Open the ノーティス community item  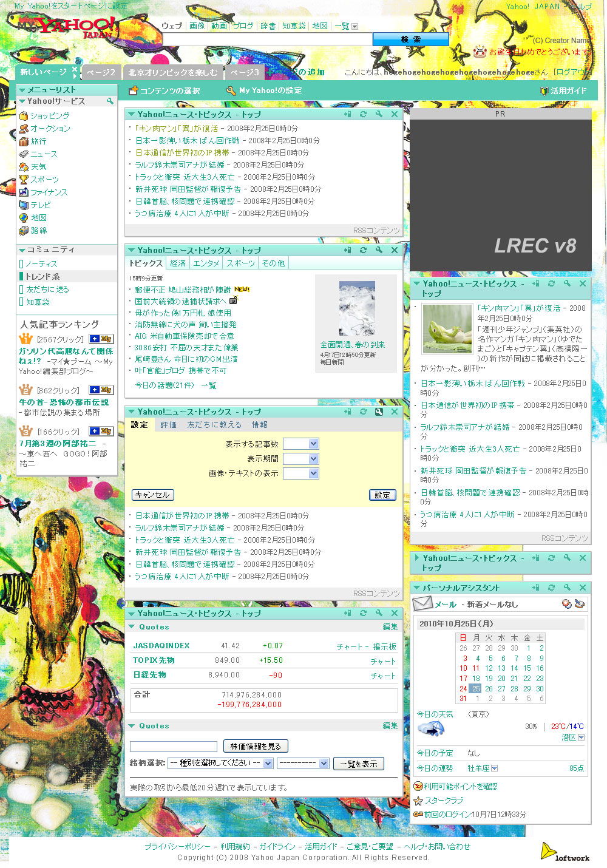41,263
